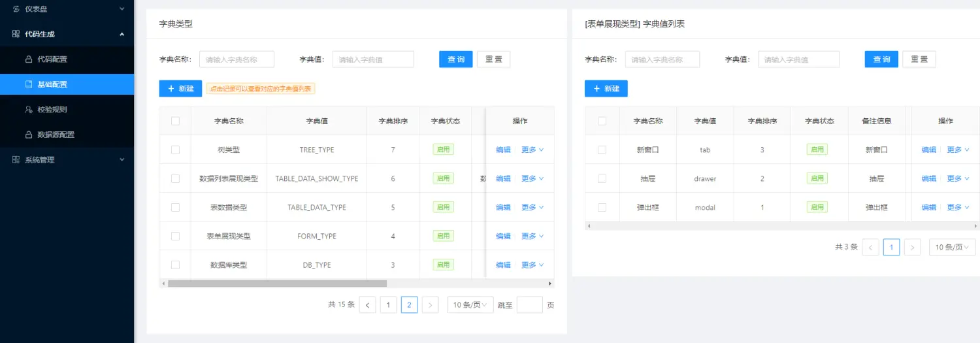Open 更多 dropdown for 新窗口 row
This screenshot has height=343, width=980.
pyautogui.click(x=958, y=150)
